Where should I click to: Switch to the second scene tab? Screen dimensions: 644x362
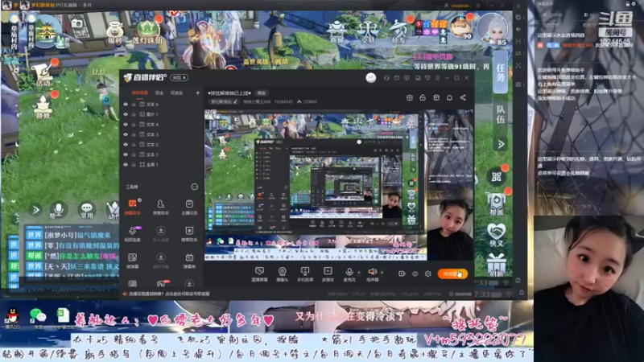[159, 93]
